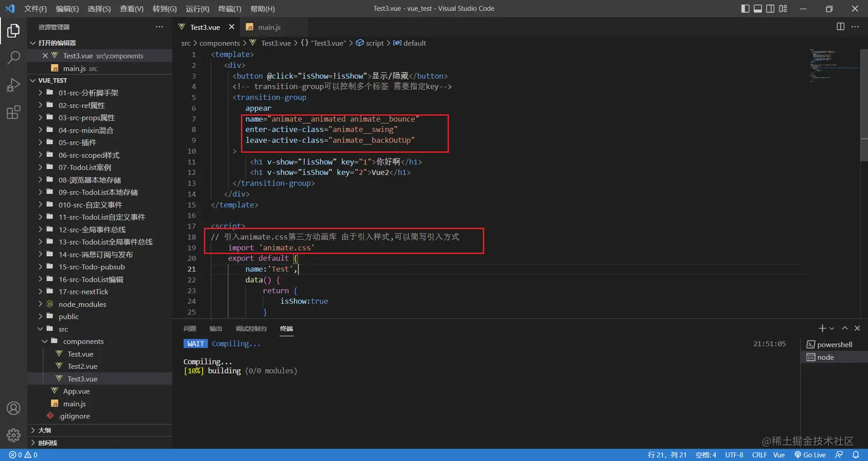
Task: Open Run and Debug view
Action: 13,85
